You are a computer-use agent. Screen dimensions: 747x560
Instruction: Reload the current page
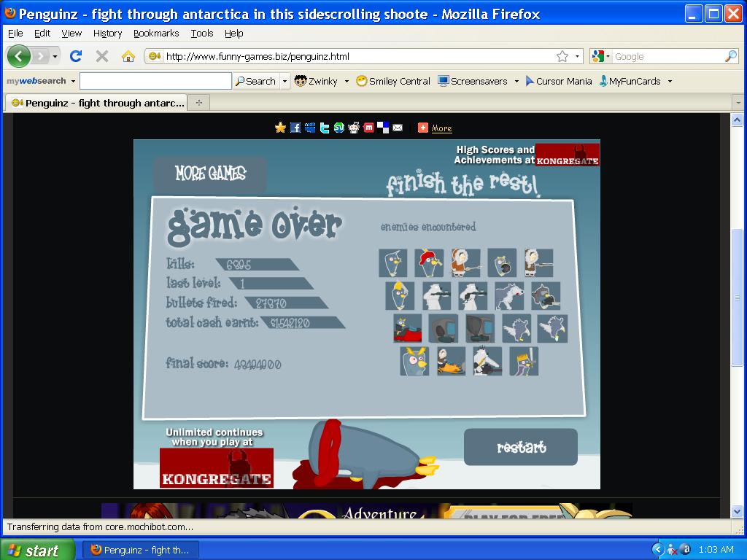(x=76, y=57)
